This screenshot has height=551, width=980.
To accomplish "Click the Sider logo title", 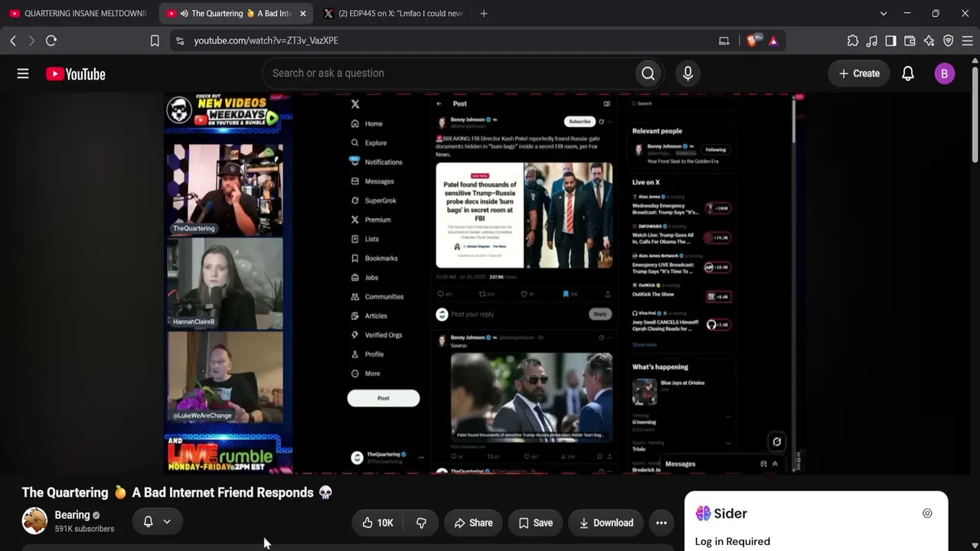I will click(x=721, y=514).
